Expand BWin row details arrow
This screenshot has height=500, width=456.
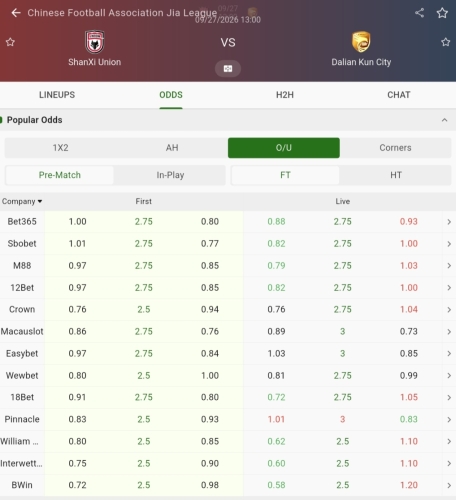pyautogui.click(x=449, y=485)
